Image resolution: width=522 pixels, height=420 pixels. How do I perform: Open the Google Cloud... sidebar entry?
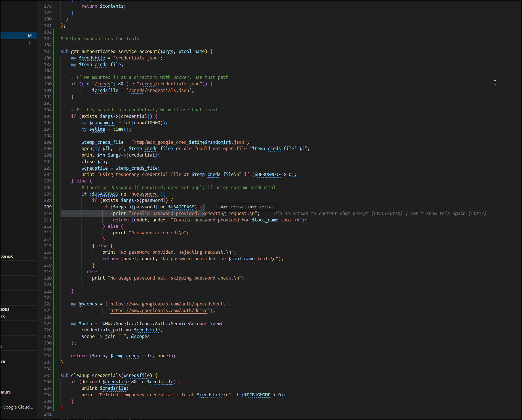pyautogui.click(x=18, y=407)
